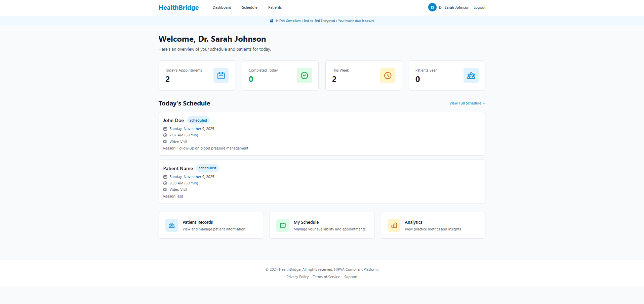Click the HealthBridge logo
The image size is (644, 304).
point(178,7)
